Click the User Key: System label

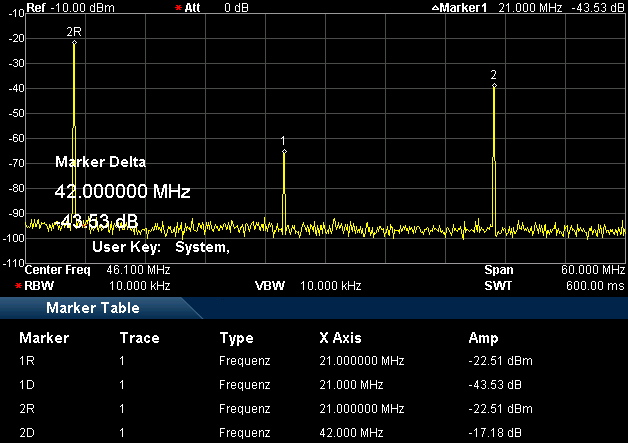(x=161, y=247)
